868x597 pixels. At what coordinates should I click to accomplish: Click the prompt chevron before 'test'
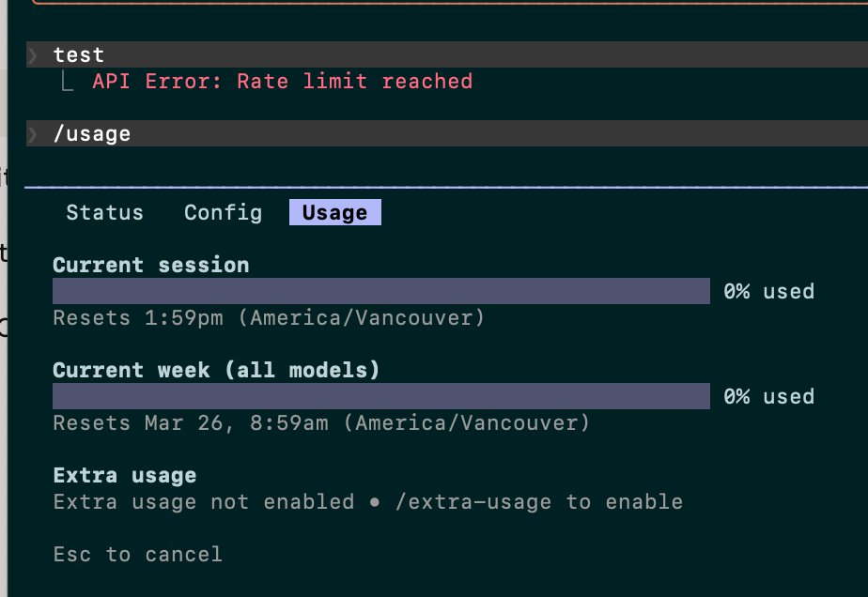[x=33, y=54]
